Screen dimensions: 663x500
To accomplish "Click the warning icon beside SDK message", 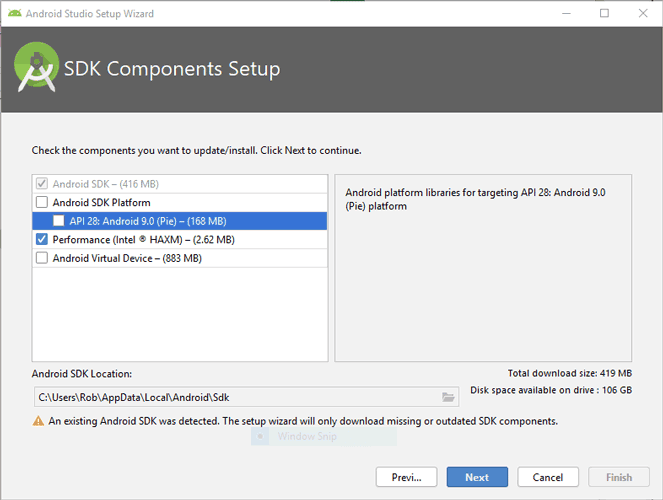I will (38, 421).
